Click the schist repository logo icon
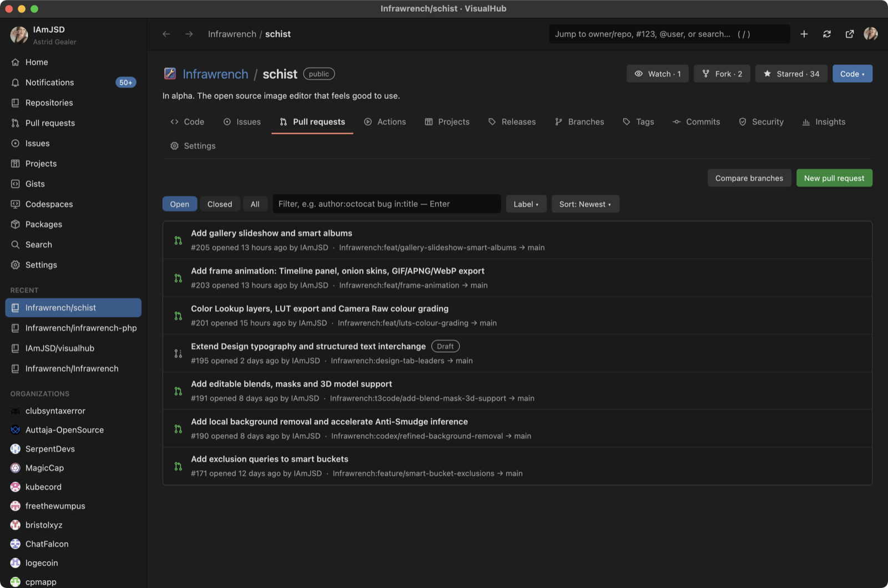 coord(170,74)
